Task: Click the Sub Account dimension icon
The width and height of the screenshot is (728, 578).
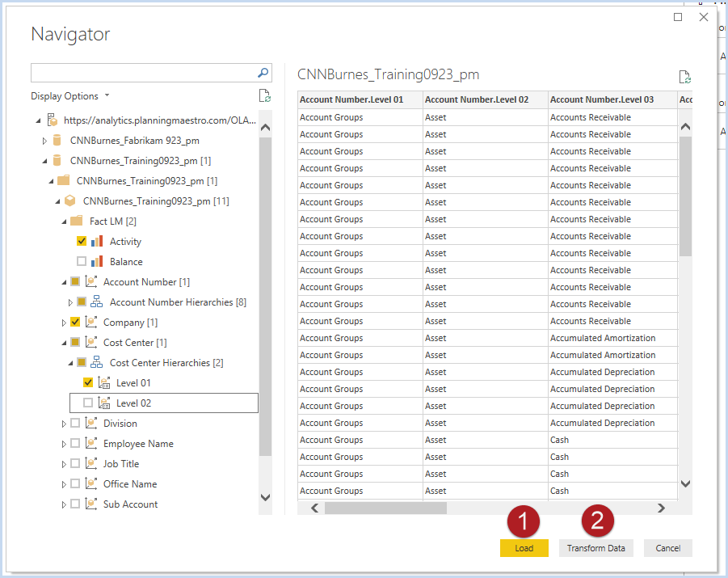Action: pos(91,504)
